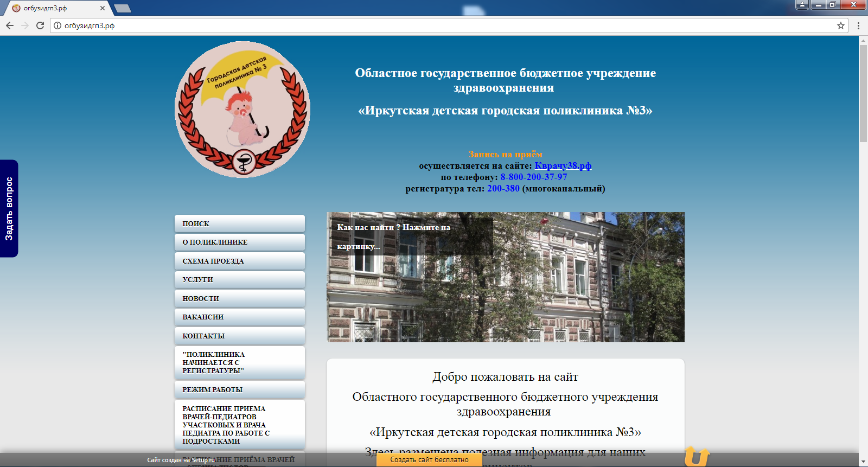Open "Поликлиника начинается с регистратуры" item
Image resolution: width=868 pixels, height=467 pixels.
point(240,362)
